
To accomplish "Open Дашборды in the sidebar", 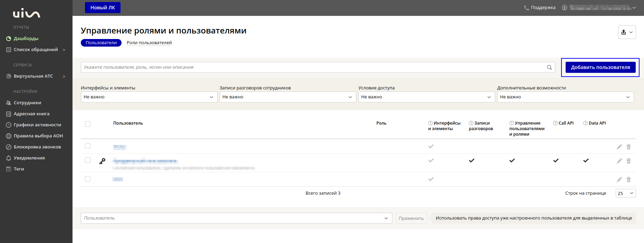I will [26, 39].
